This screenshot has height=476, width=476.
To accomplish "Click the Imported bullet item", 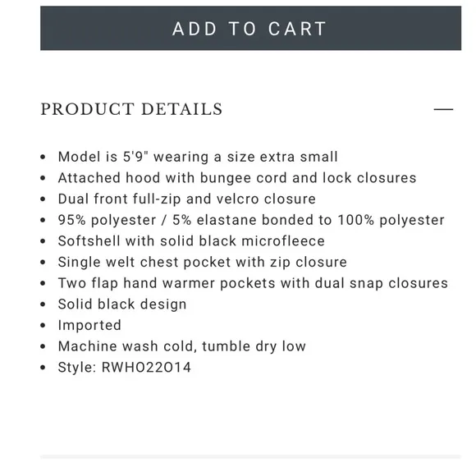I will click(89, 325).
